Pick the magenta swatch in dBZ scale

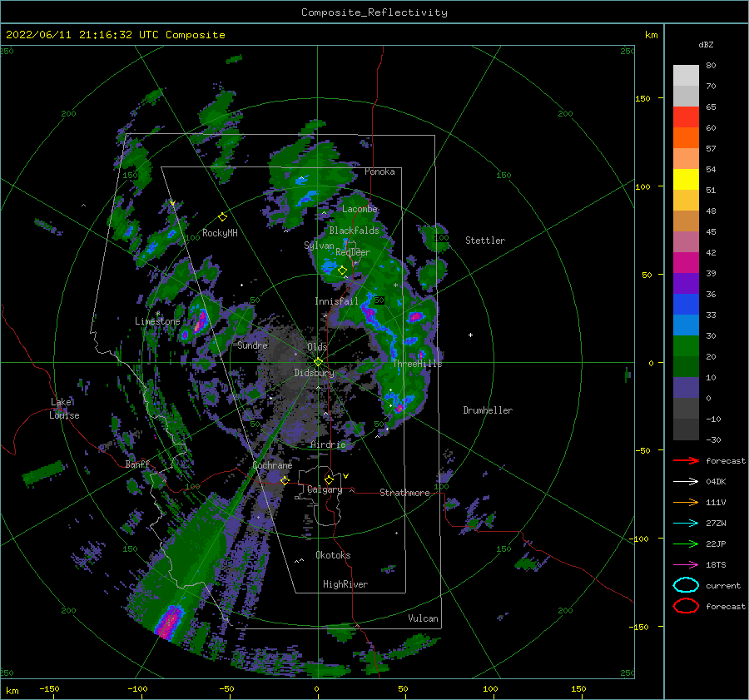686,263
